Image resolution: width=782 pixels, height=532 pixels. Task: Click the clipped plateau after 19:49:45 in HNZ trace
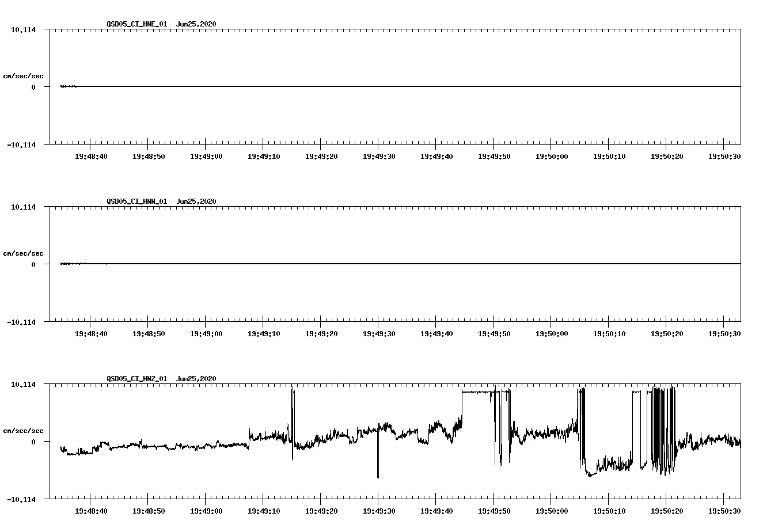pyautogui.click(x=477, y=392)
